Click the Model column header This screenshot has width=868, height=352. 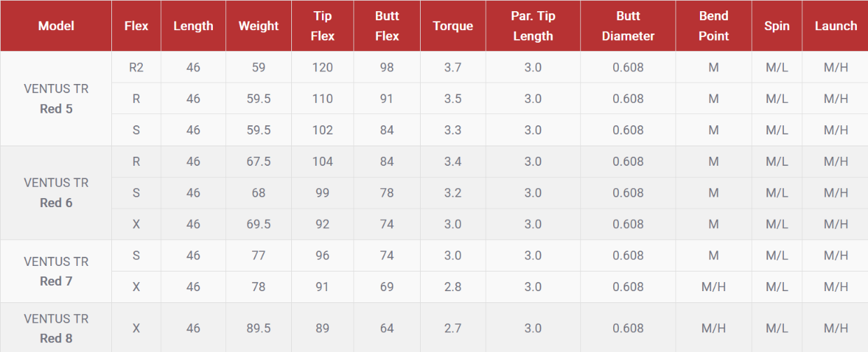(x=56, y=26)
